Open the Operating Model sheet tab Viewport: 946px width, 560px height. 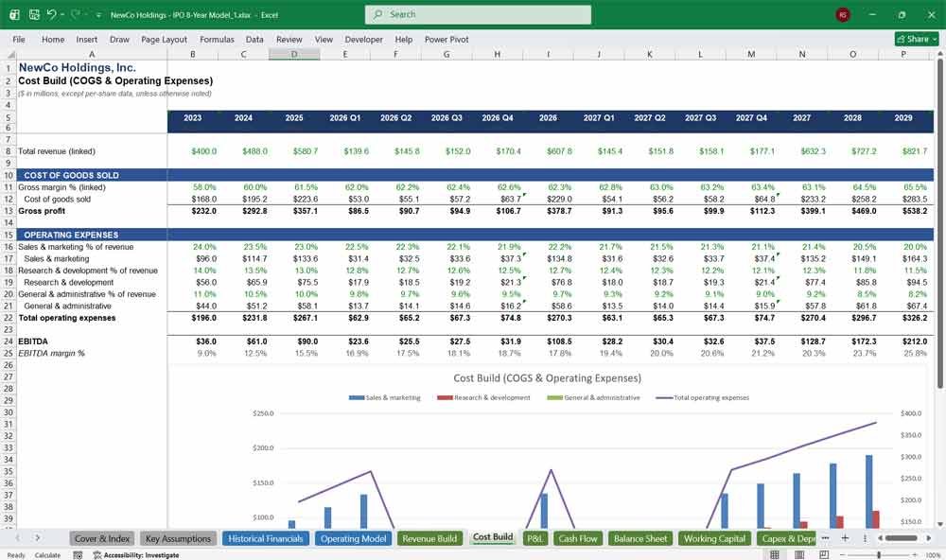tap(353, 538)
